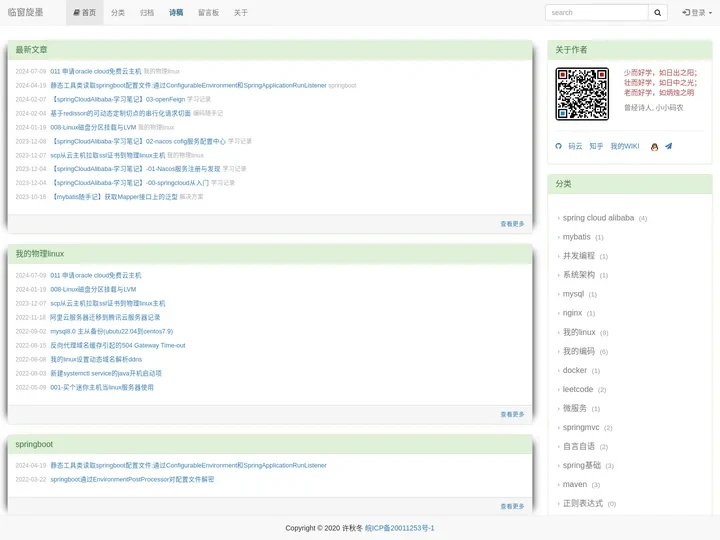Open the 03-openFeign study note article

tap(118, 99)
